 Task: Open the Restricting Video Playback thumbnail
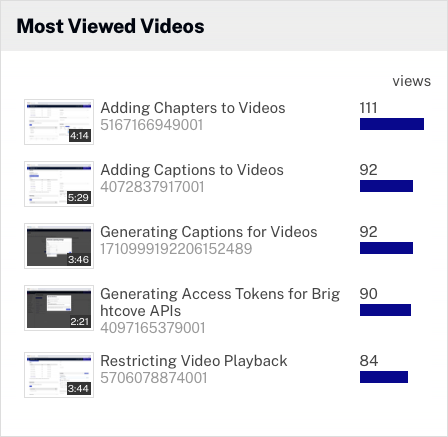point(59,375)
